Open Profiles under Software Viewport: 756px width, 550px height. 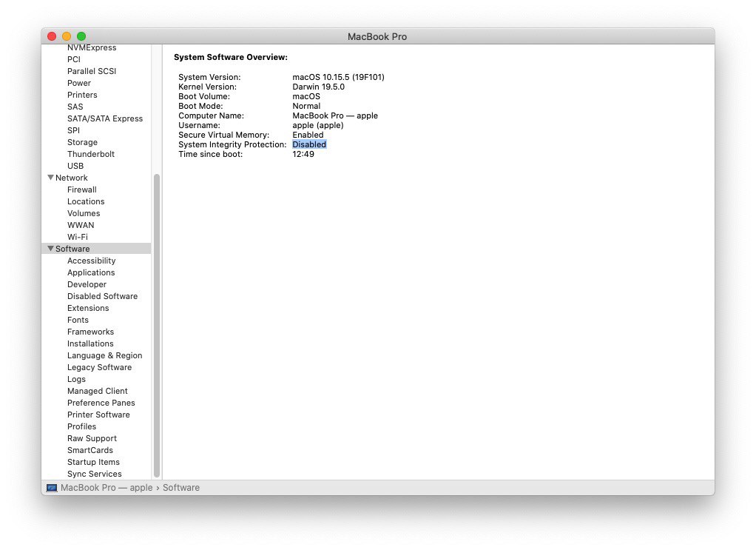[82, 426]
